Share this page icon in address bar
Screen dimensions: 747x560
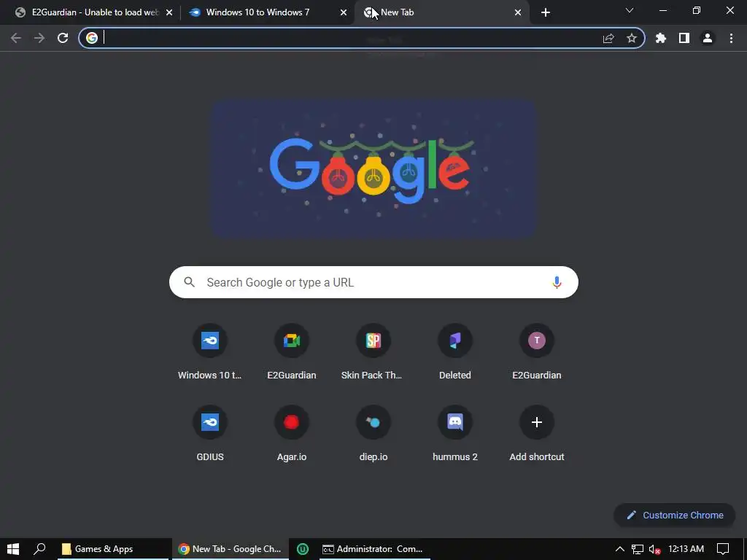point(608,38)
